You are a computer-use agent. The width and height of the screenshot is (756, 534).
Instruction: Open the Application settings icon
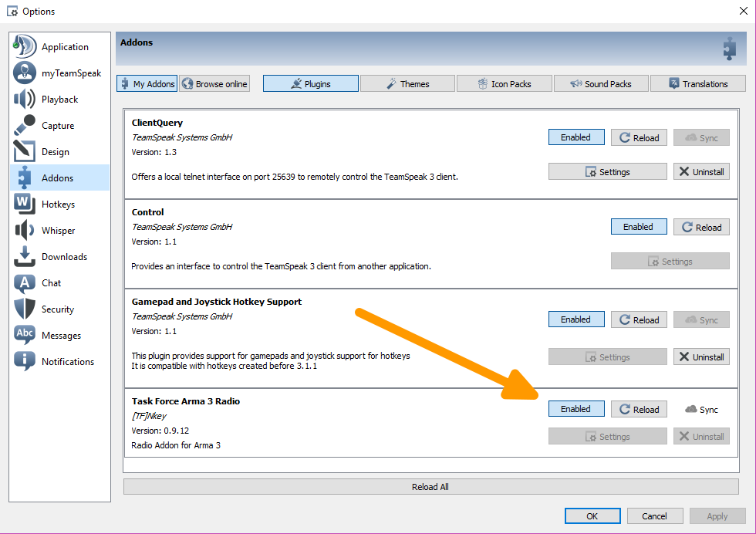tap(24, 46)
